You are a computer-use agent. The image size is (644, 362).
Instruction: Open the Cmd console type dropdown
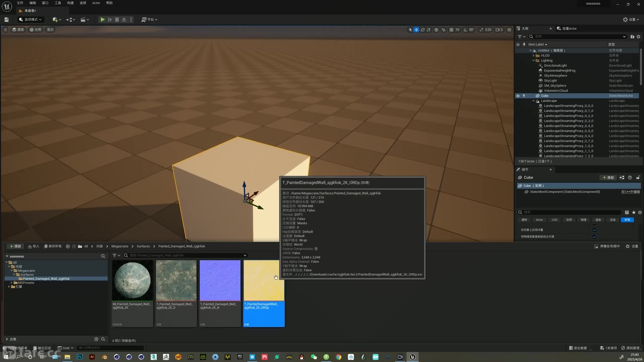point(65,348)
